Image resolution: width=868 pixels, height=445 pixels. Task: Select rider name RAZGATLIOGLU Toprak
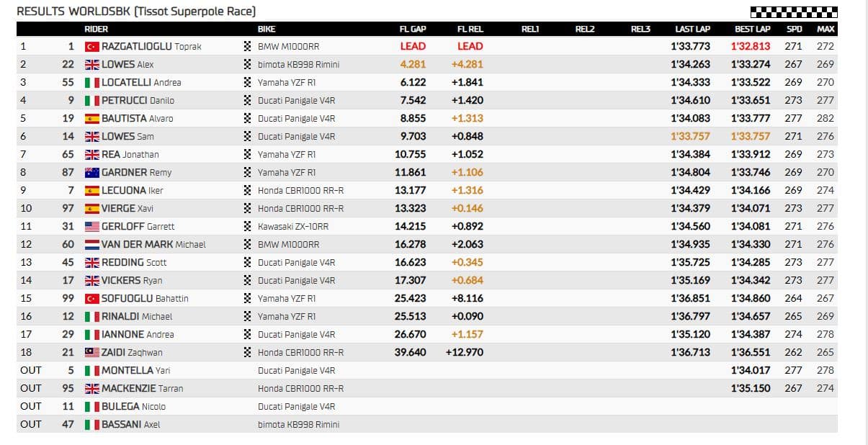coord(151,46)
